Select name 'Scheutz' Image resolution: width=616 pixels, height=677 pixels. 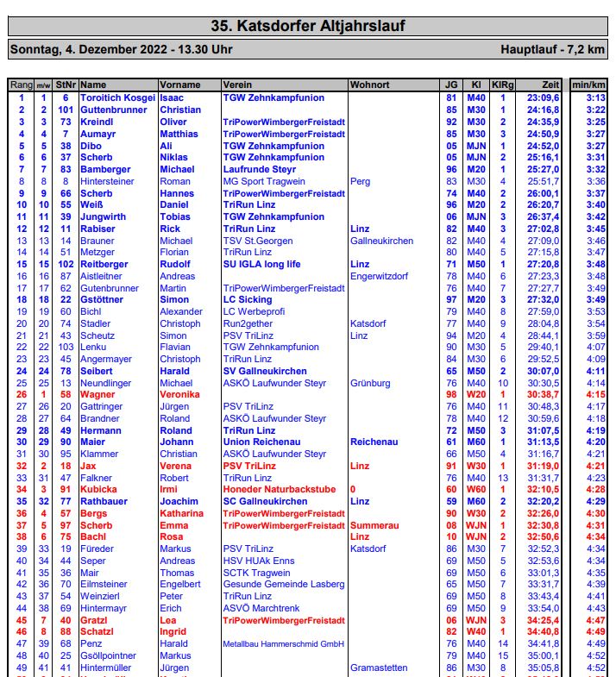click(97, 336)
